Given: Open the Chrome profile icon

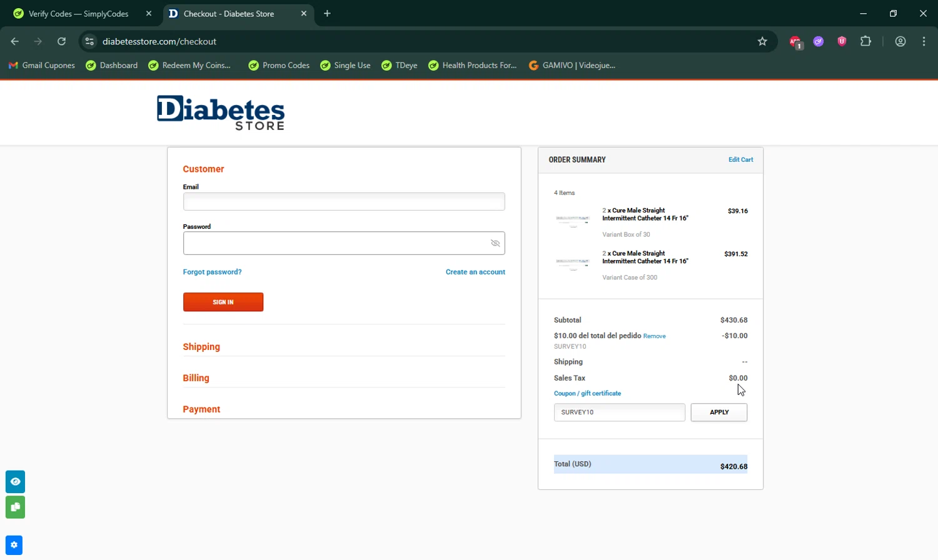Looking at the screenshot, I should point(900,41).
